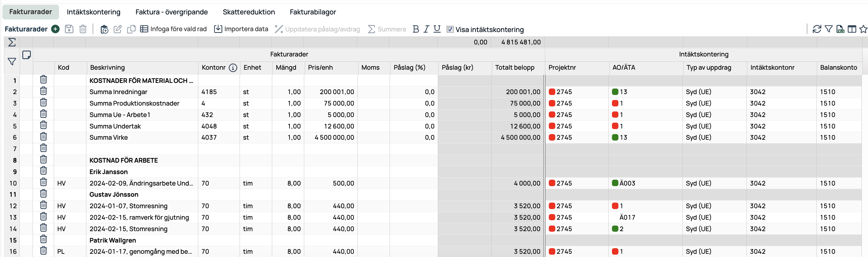Screen dimensions: 868x257
Task: Open the column layout chooser icon
Action: [852, 29]
